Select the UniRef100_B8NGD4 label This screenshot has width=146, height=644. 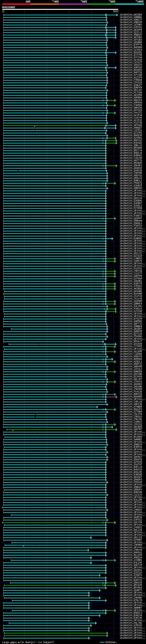[131, 371]
